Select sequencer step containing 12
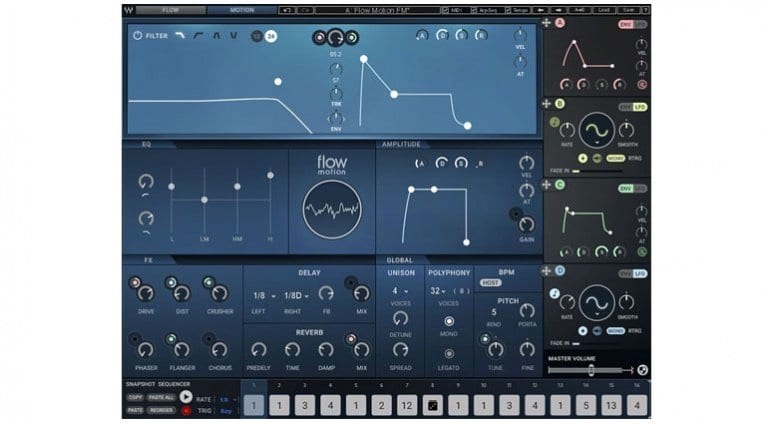Image resolution: width=768 pixels, height=424 pixels. [x=407, y=405]
